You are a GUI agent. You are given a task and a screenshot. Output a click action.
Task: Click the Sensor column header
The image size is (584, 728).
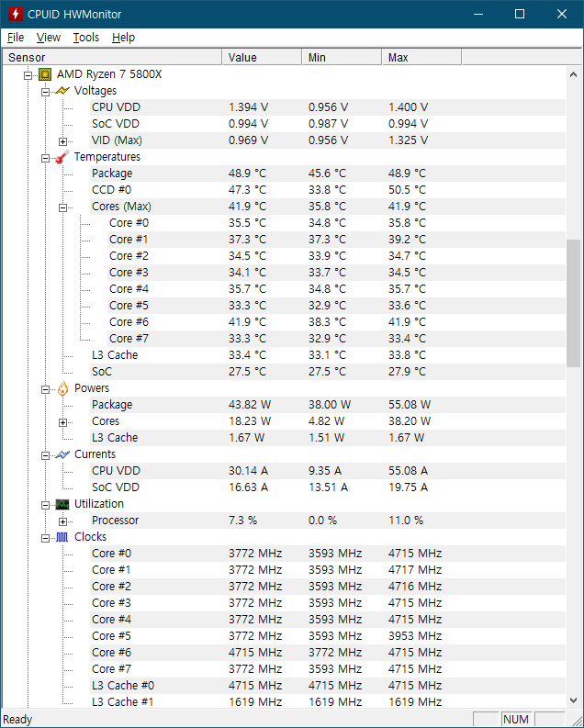tap(112, 58)
